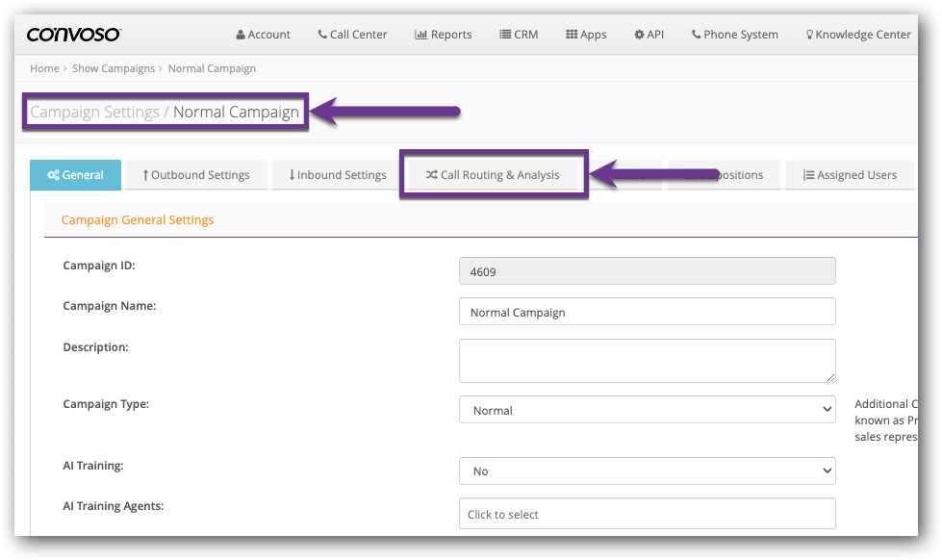
Task: Expand the AI Training dropdown
Action: (647, 471)
